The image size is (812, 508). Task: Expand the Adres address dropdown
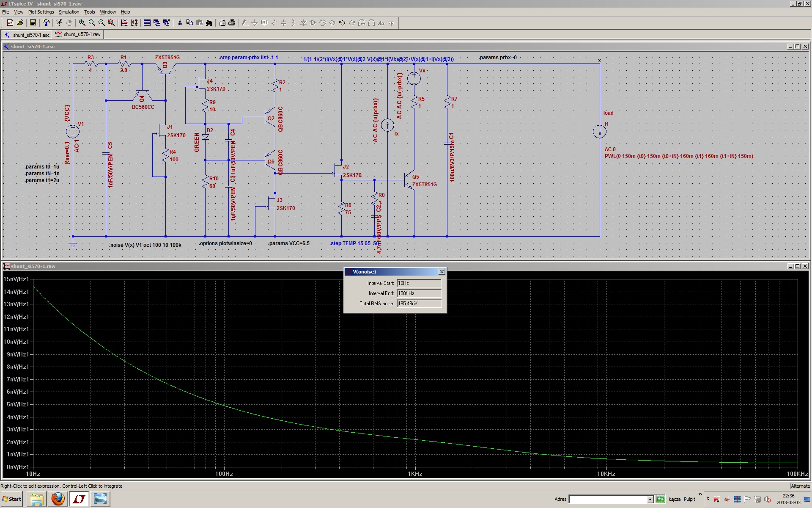[650, 500]
